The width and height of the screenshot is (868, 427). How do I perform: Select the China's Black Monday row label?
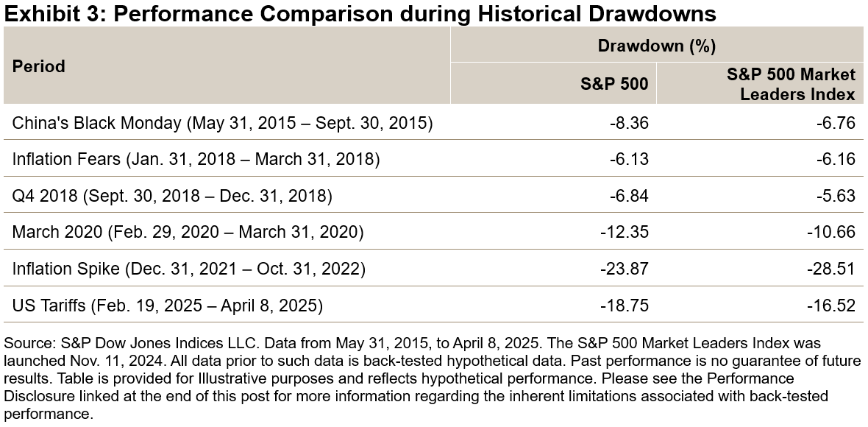click(x=222, y=123)
